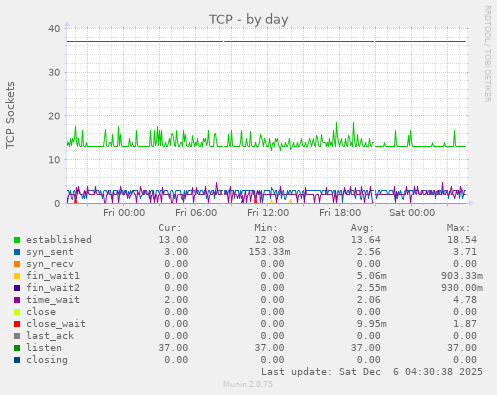Select the 'fin_wait1' legend label
The width and height of the screenshot is (497, 395).
pyautogui.click(x=53, y=276)
